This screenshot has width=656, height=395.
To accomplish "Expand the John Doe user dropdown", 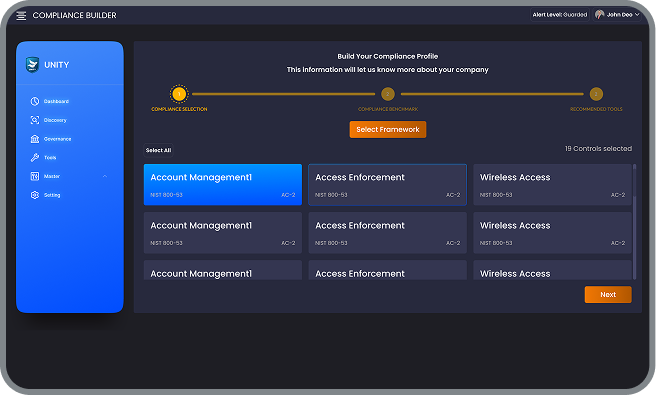I will 637,15.
